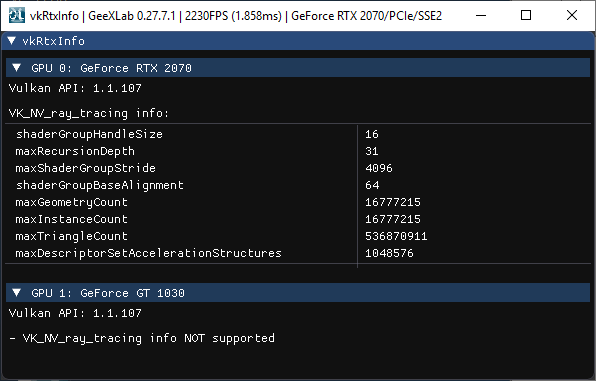
Task: Collapse the vkRtxInfo window triangle
Action: coord(12,40)
